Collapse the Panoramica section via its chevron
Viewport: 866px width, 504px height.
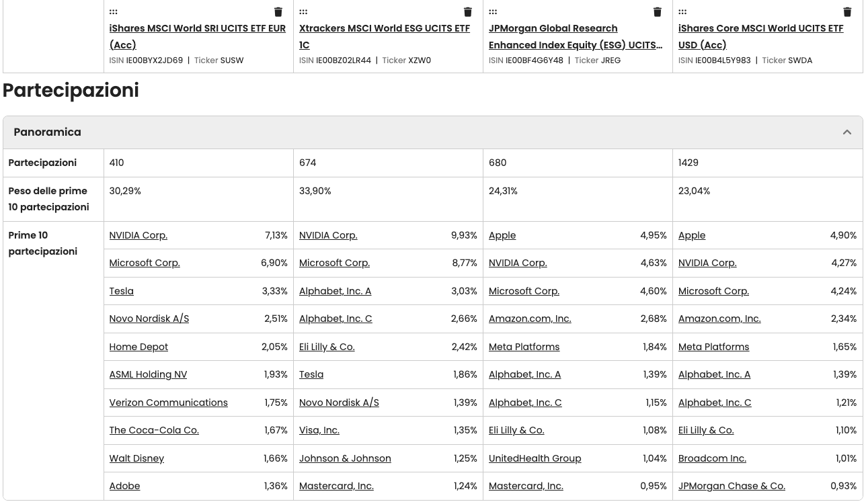pyautogui.click(x=847, y=132)
